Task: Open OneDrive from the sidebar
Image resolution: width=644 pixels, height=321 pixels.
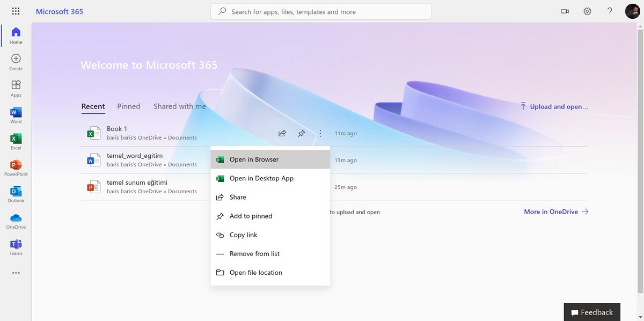Action: (x=16, y=221)
